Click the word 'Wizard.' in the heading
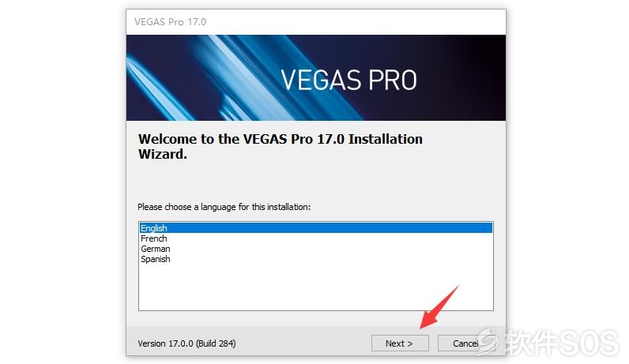629x364 pixels. pyautogui.click(x=163, y=154)
